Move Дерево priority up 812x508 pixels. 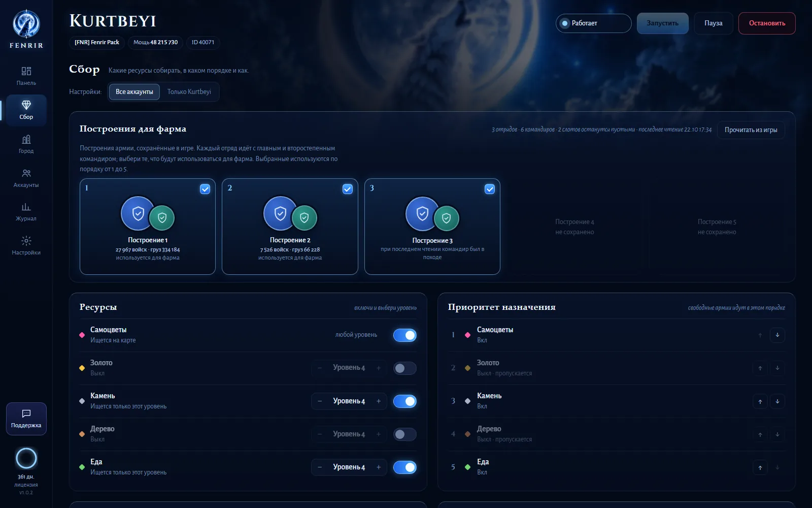(760, 434)
